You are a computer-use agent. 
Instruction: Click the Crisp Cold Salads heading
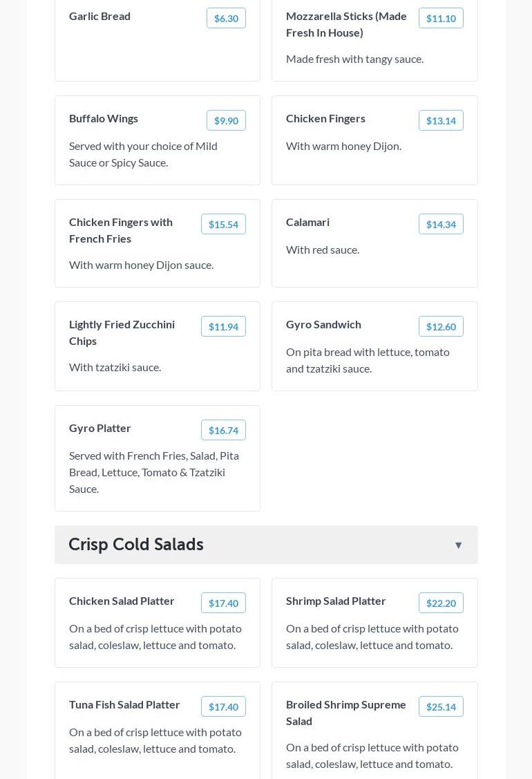point(136,545)
